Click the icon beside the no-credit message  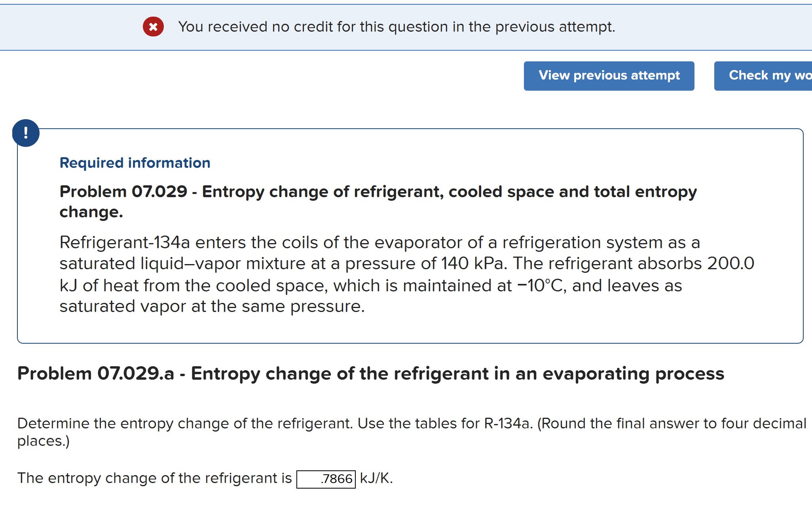click(154, 27)
